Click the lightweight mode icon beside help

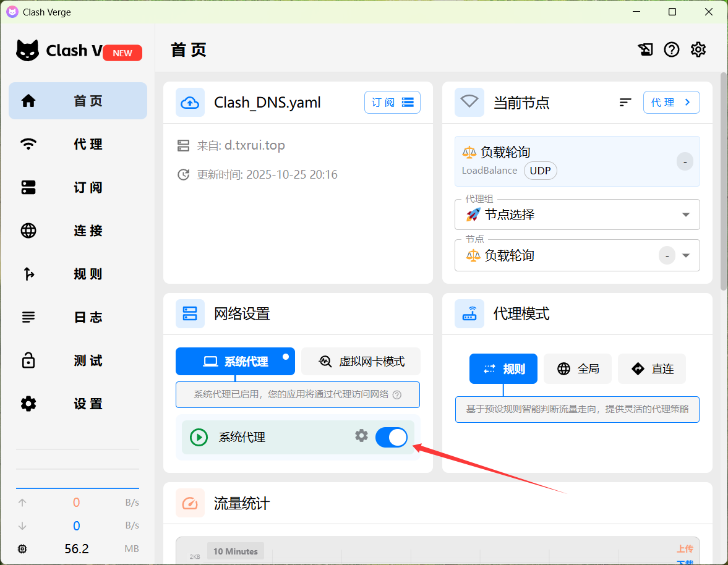tap(645, 50)
